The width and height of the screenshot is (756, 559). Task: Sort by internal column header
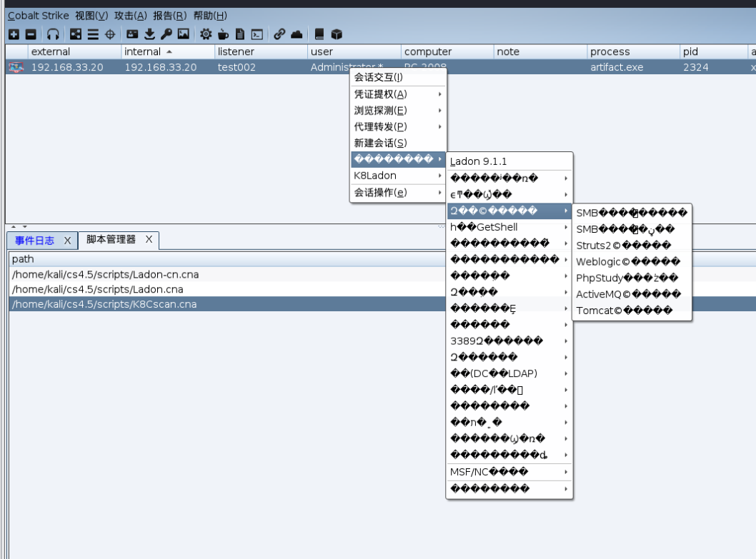167,51
